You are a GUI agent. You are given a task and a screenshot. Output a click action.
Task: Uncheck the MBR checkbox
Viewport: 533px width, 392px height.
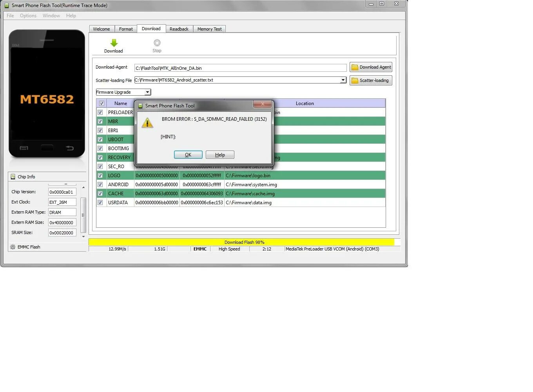[x=100, y=122]
